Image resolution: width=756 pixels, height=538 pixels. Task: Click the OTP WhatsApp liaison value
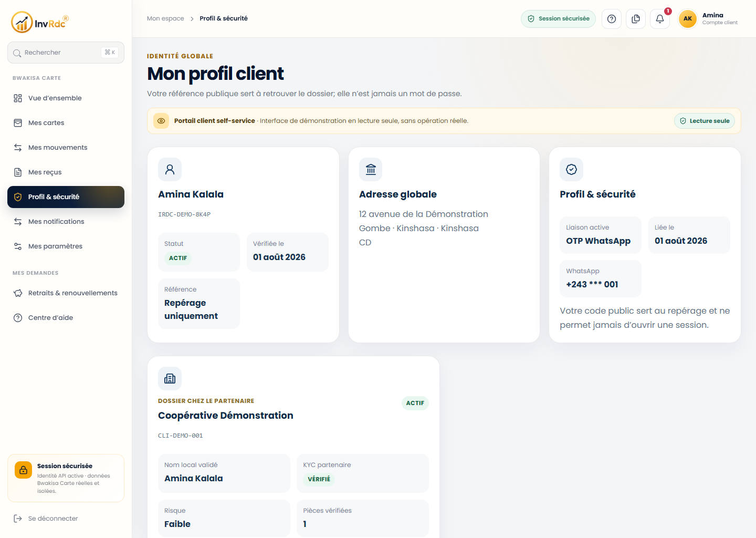coord(598,241)
